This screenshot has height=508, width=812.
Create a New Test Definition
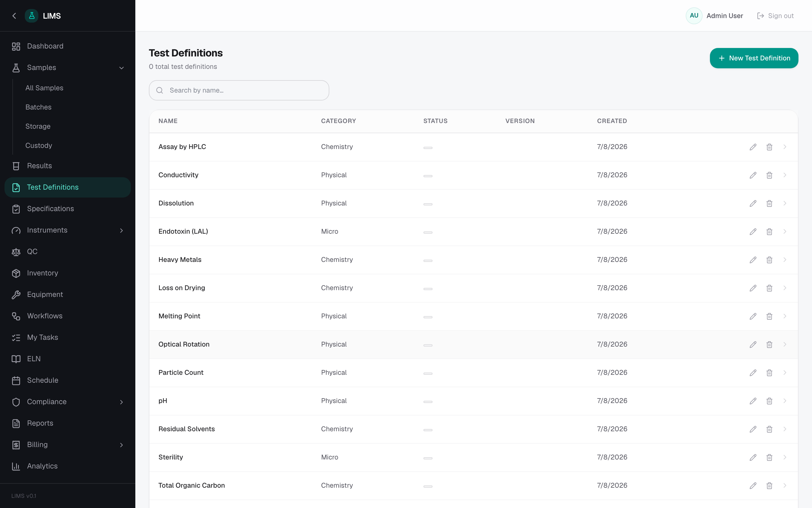pyautogui.click(x=754, y=58)
